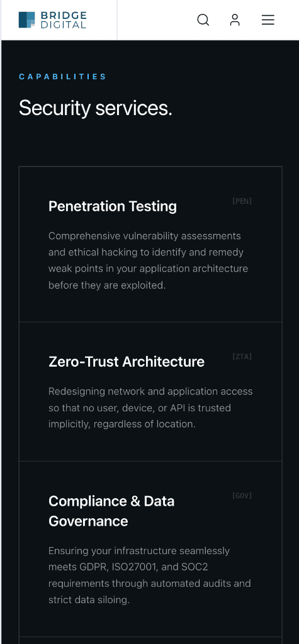Open the Compliance & Data Governance card
The height and width of the screenshot is (644, 299).
point(150,549)
